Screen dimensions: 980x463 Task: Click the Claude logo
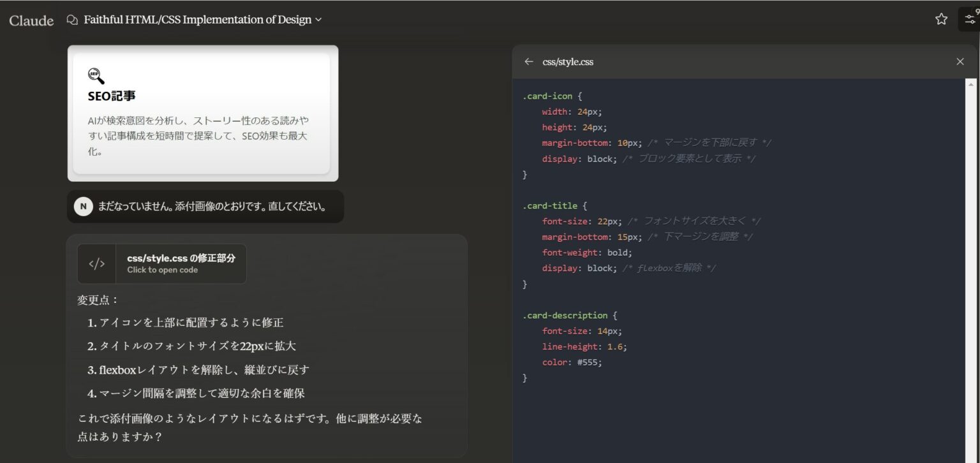click(x=30, y=19)
